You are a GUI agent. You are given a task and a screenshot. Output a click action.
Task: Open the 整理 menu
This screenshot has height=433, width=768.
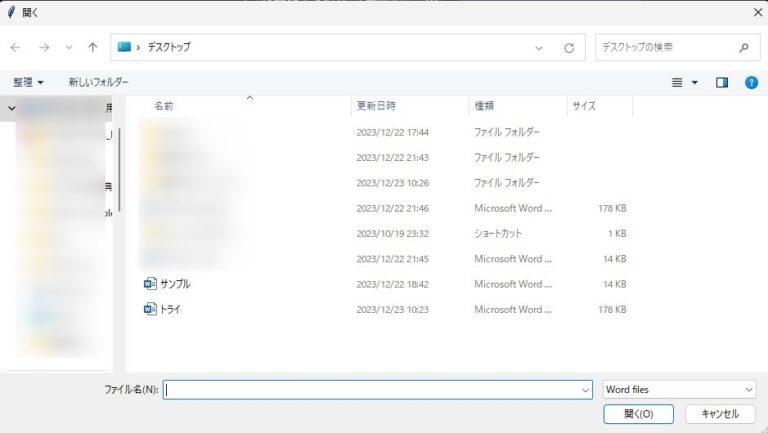click(28, 82)
